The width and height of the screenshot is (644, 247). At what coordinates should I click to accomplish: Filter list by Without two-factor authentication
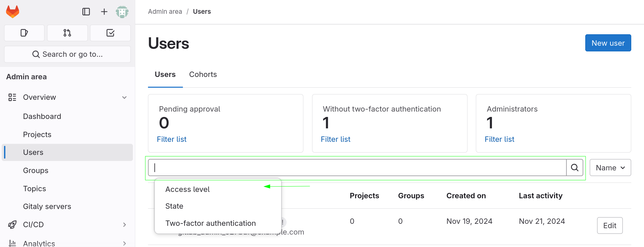pyautogui.click(x=336, y=139)
